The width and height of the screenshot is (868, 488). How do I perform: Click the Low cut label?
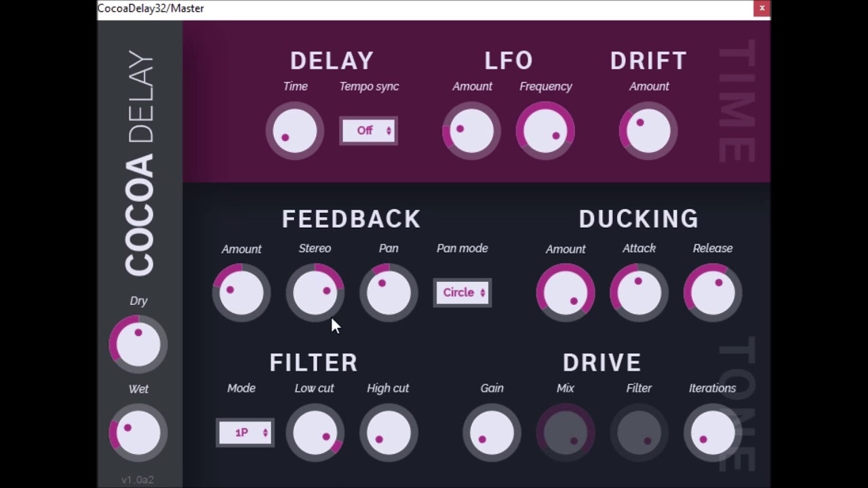coord(315,388)
